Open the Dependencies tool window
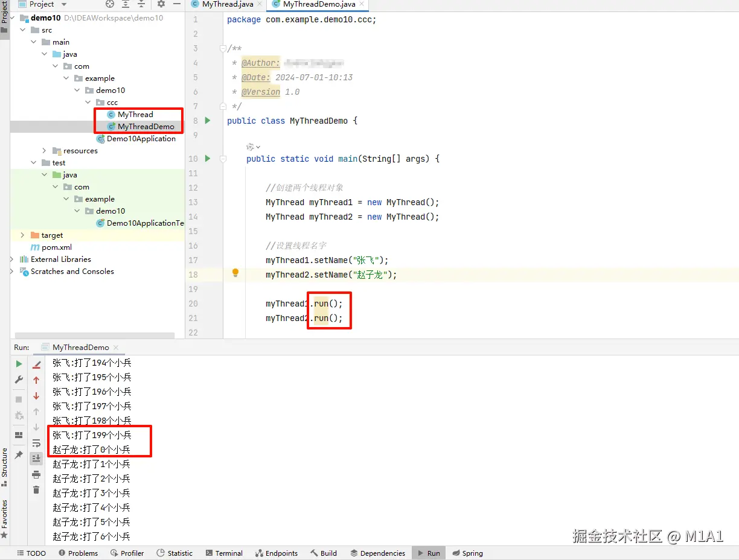The width and height of the screenshot is (739, 560). [x=378, y=553]
